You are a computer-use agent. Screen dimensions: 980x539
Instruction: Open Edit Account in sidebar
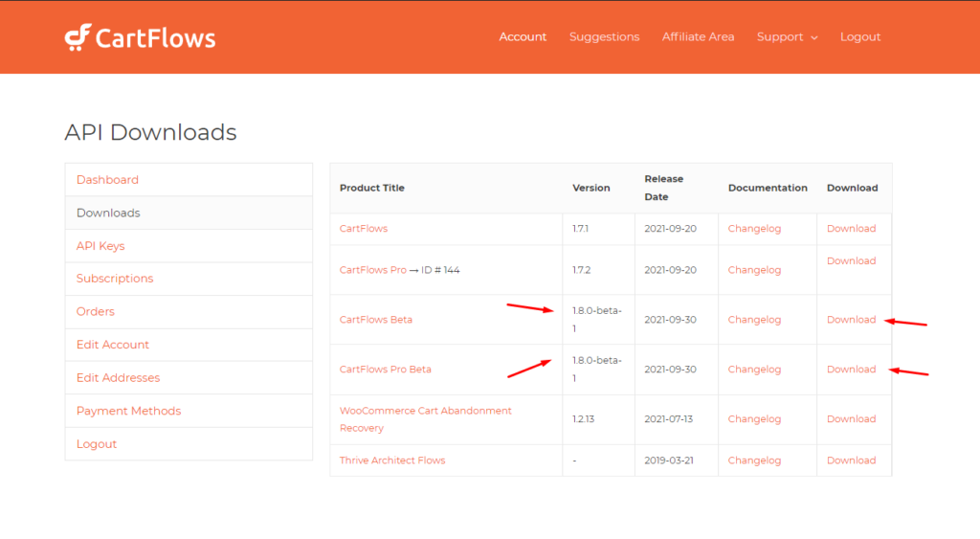coord(113,345)
